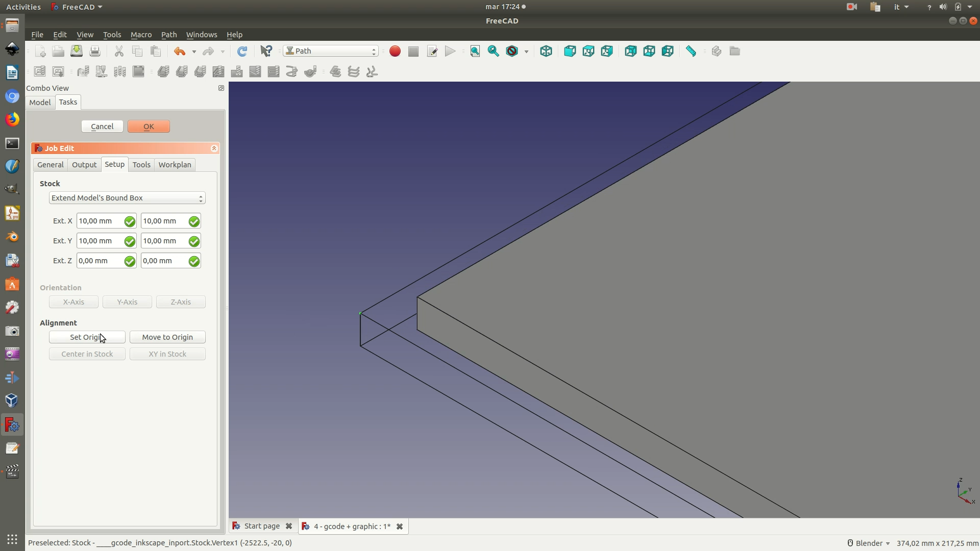Switch to the Workplan tab
This screenshot has height=551, width=980.
(x=175, y=165)
